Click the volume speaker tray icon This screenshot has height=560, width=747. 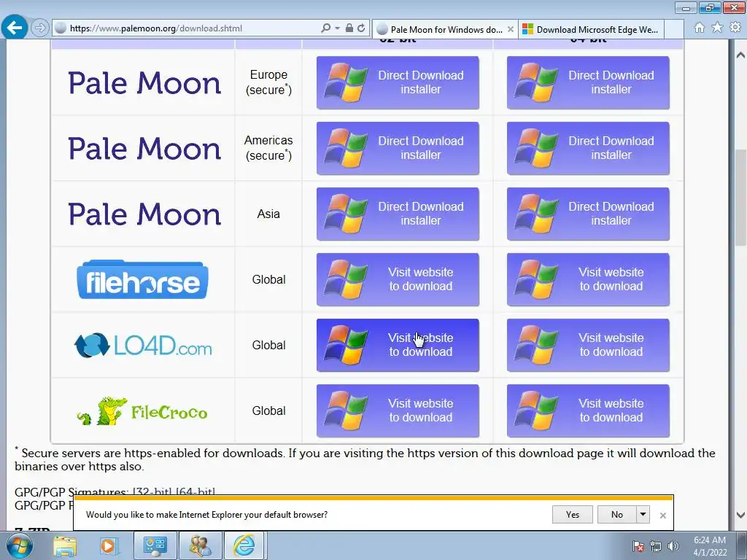(673, 546)
